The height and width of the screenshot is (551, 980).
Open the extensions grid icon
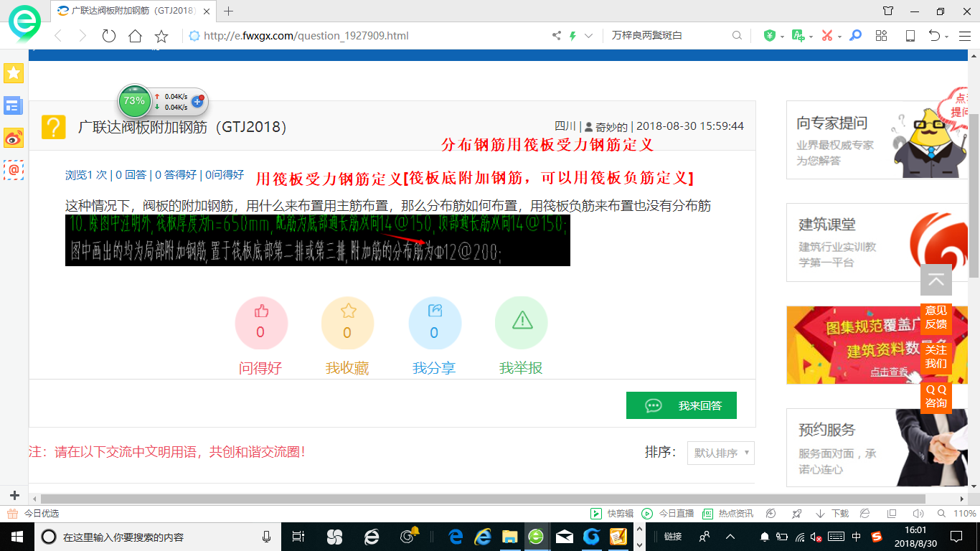882,36
